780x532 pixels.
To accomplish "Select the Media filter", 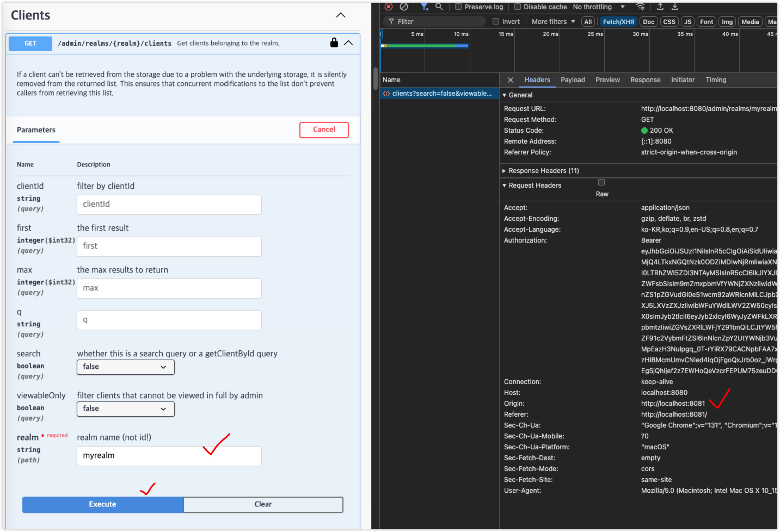I will point(750,22).
